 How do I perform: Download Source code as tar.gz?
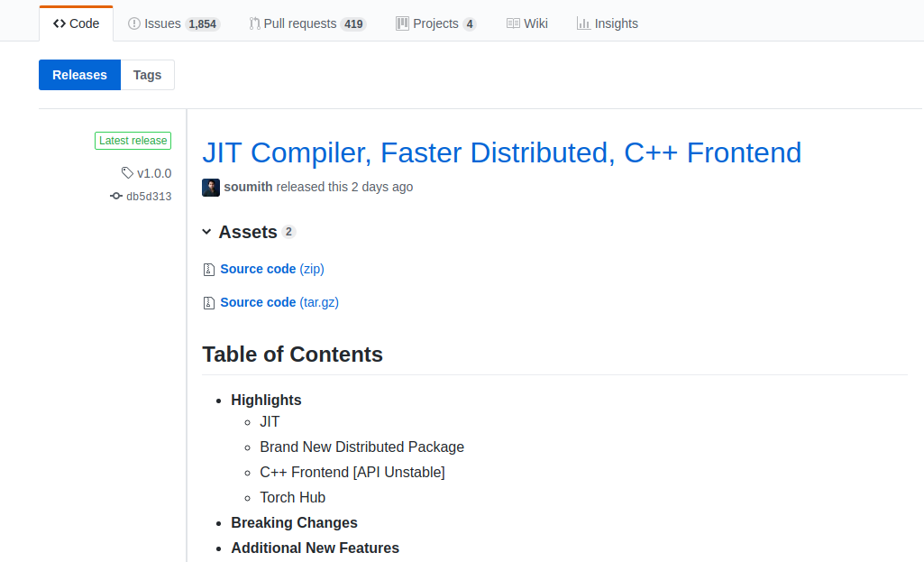click(x=279, y=302)
